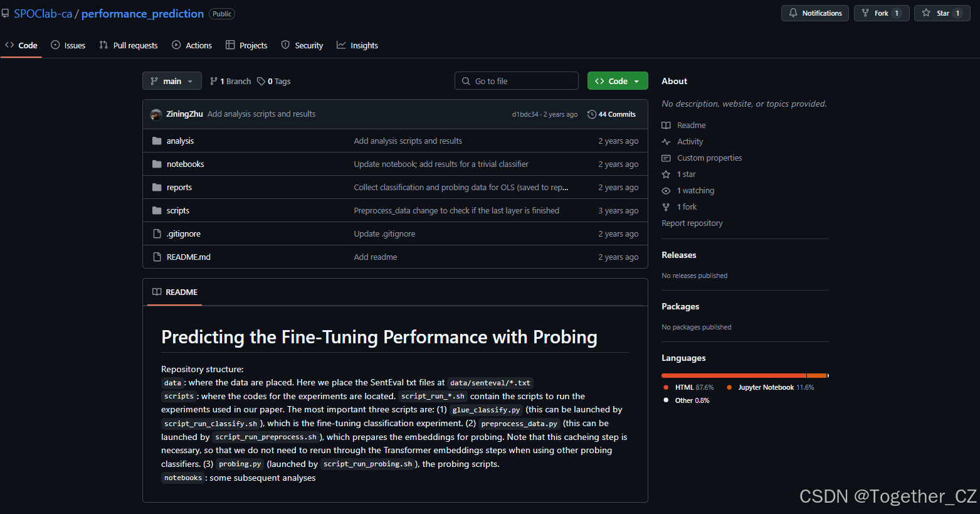This screenshot has width=980, height=514.
Task: Open commit 'Collect classification and probing data for OLS'
Action: (461, 187)
